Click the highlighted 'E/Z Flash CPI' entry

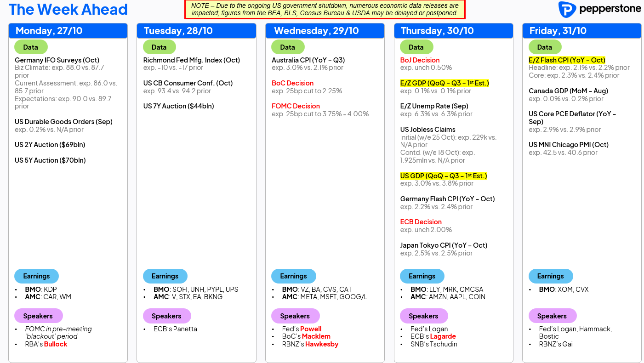[x=567, y=60]
